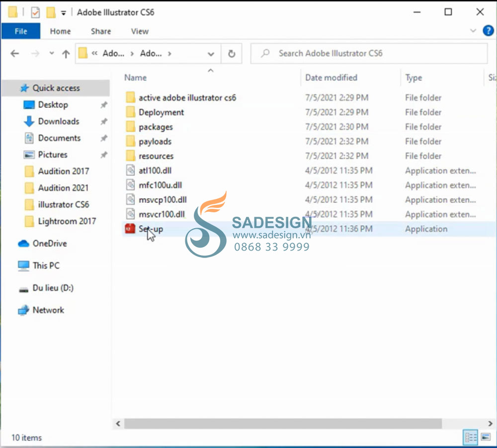This screenshot has width=497, height=448.
Task: Expand the ribbon with the chevron
Action: click(x=473, y=31)
